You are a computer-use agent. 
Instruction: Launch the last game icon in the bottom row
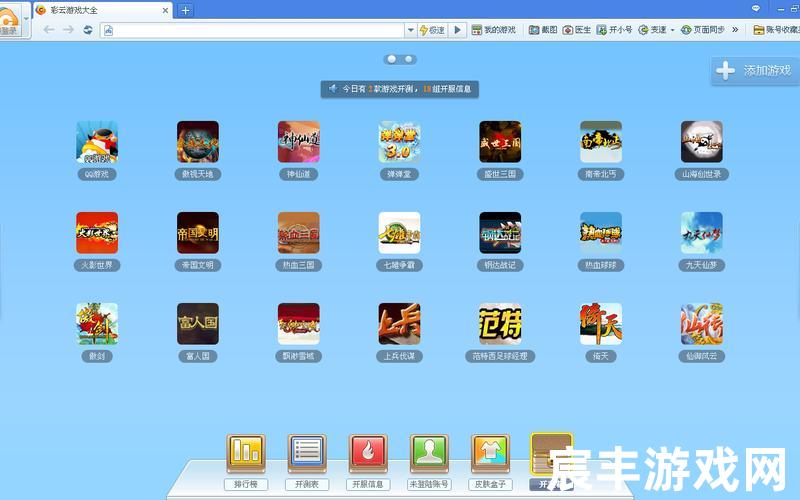pos(702,324)
